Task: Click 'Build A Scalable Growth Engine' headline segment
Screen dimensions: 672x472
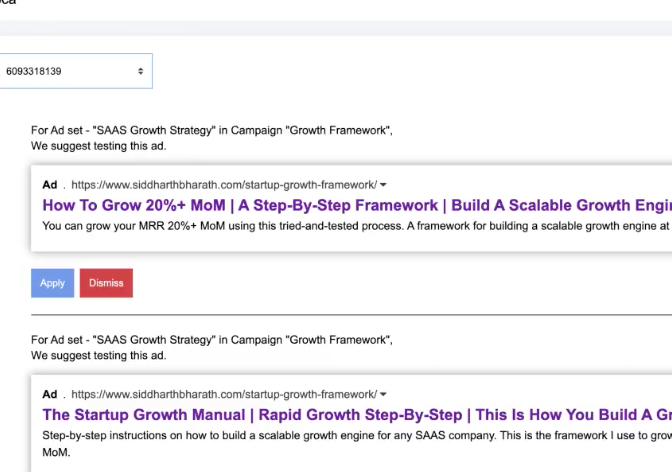Action: pos(560,205)
